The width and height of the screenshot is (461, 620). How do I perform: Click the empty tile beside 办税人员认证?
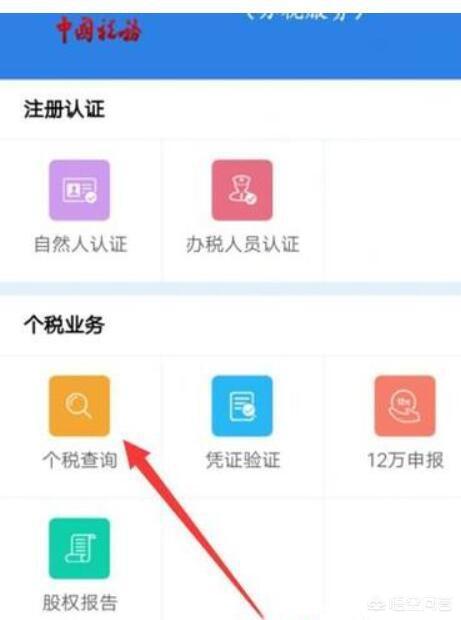(x=392, y=210)
